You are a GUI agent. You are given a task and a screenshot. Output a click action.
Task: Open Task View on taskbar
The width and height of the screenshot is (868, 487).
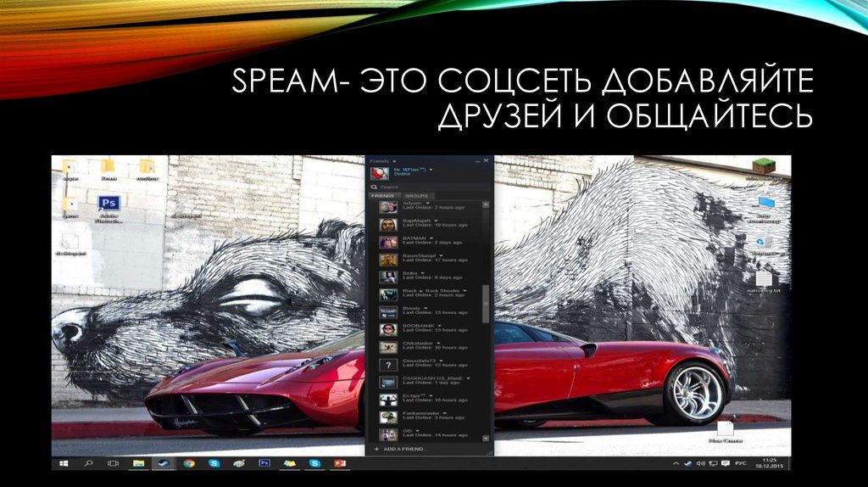point(113,463)
